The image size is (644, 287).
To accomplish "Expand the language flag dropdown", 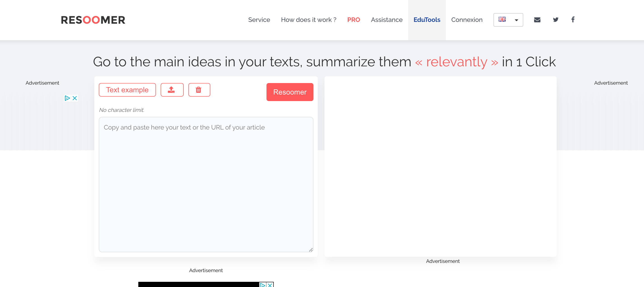I will coord(508,20).
